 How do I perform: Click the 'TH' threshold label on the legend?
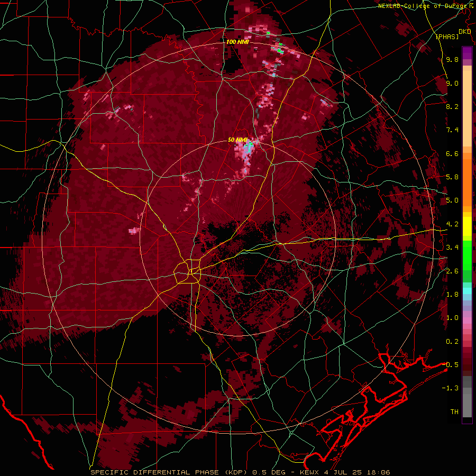[x=454, y=412]
